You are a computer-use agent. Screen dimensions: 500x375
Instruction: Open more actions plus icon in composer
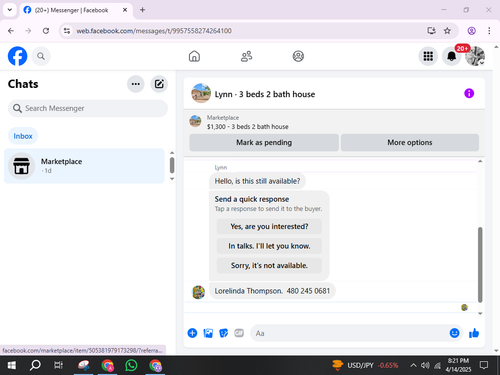(192, 333)
